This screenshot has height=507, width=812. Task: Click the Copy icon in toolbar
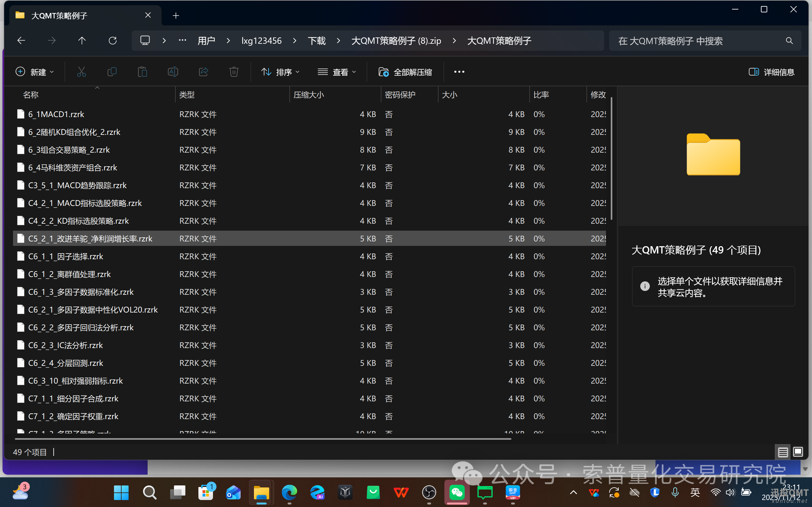tap(112, 72)
